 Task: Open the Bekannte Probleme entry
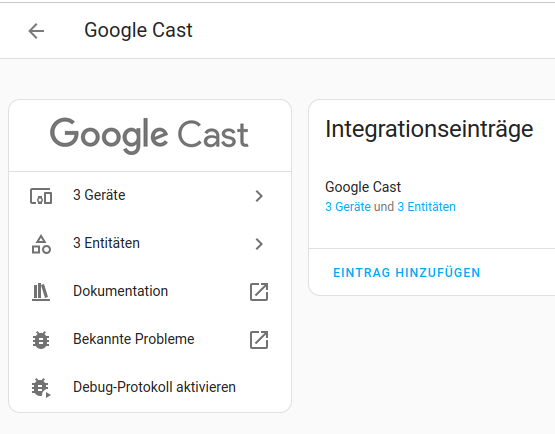pyautogui.click(x=150, y=340)
